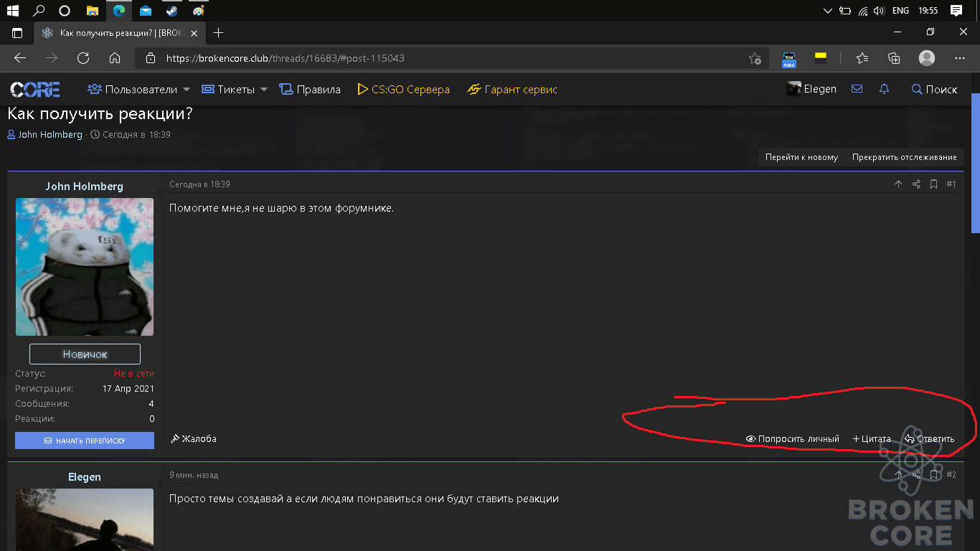This screenshot has width=980, height=551.
Task: Click Прекратить отслеживание button
Action: click(904, 157)
